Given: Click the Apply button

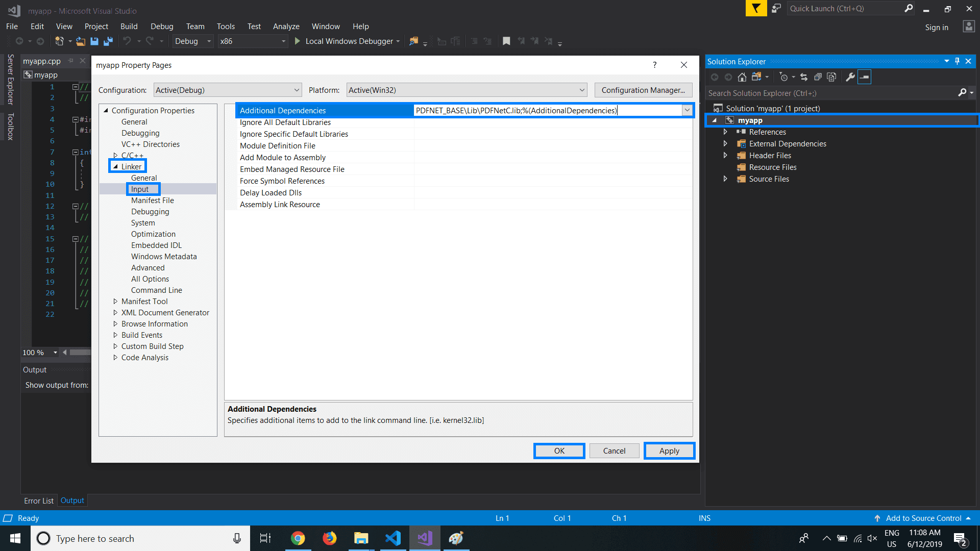Looking at the screenshot, I should [669, 451].
